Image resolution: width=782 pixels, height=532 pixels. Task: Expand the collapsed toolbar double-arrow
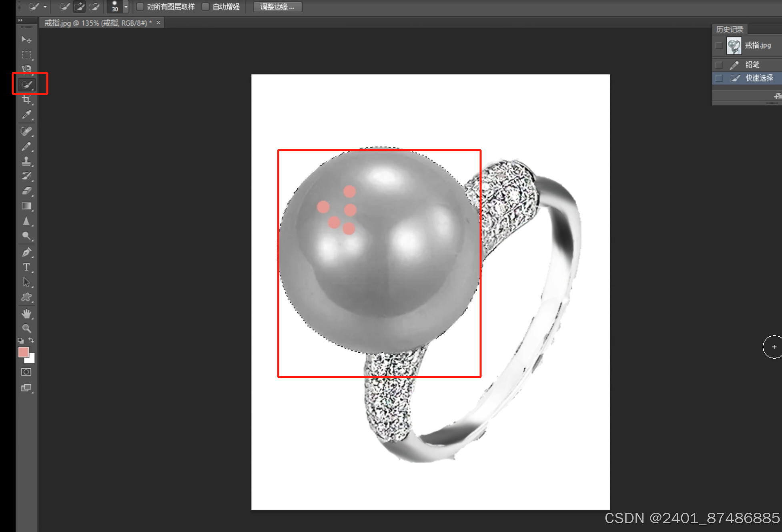pyautogui.click(x=20, y=20)
